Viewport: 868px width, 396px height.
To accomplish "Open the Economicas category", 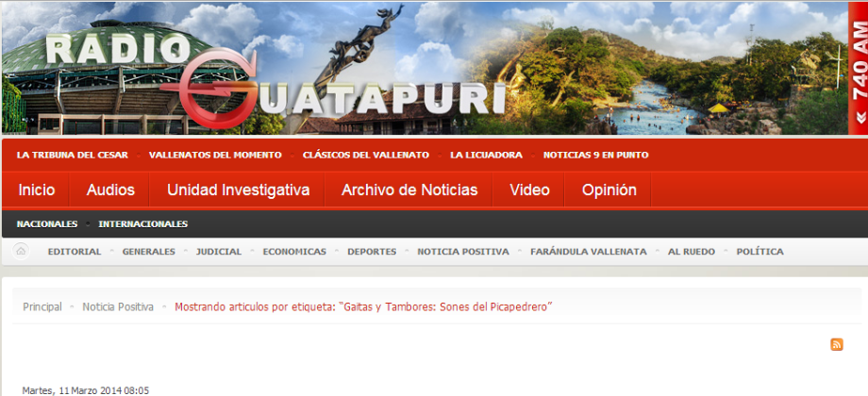I will click(x=294, y=252).
